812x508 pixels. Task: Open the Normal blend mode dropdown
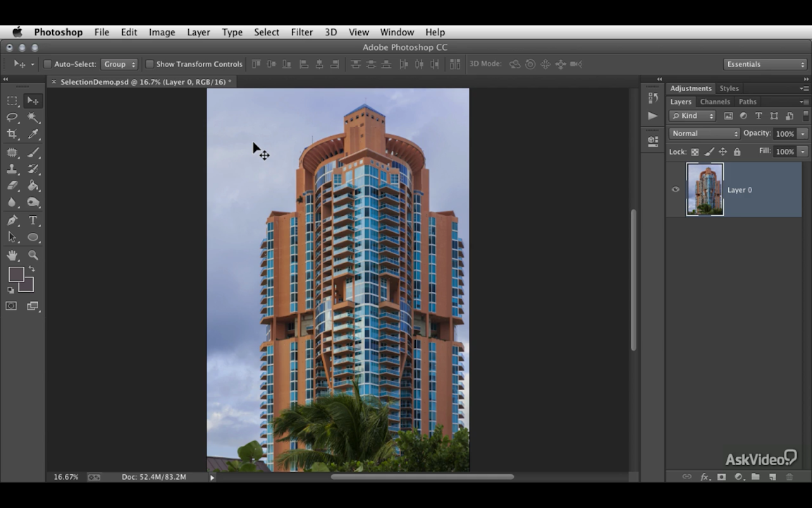[704, 133]
